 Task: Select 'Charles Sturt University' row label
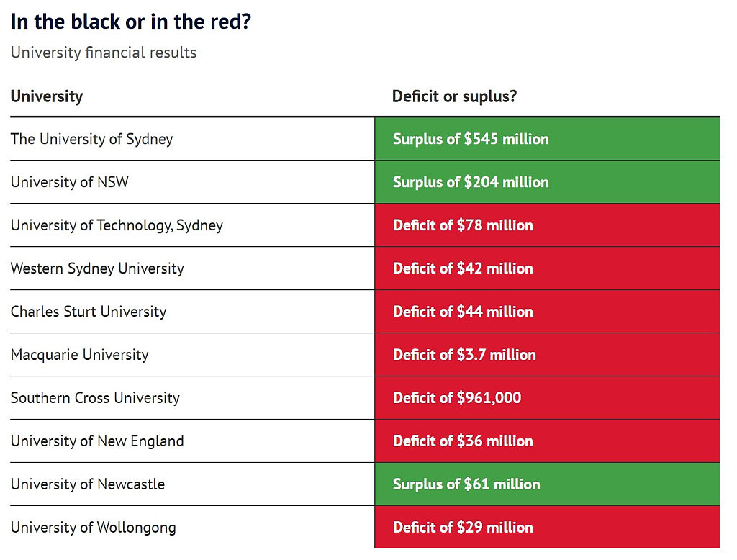[89, 312]
